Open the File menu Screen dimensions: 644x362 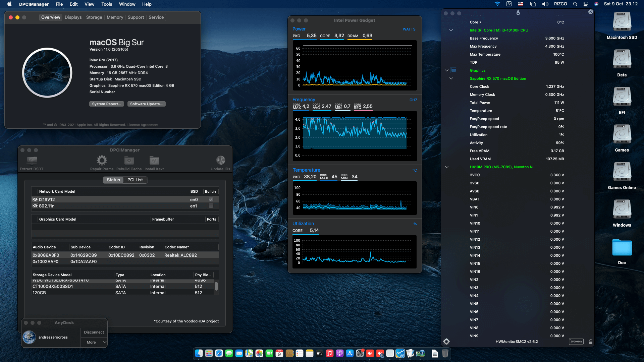click(x=59, y=4)
